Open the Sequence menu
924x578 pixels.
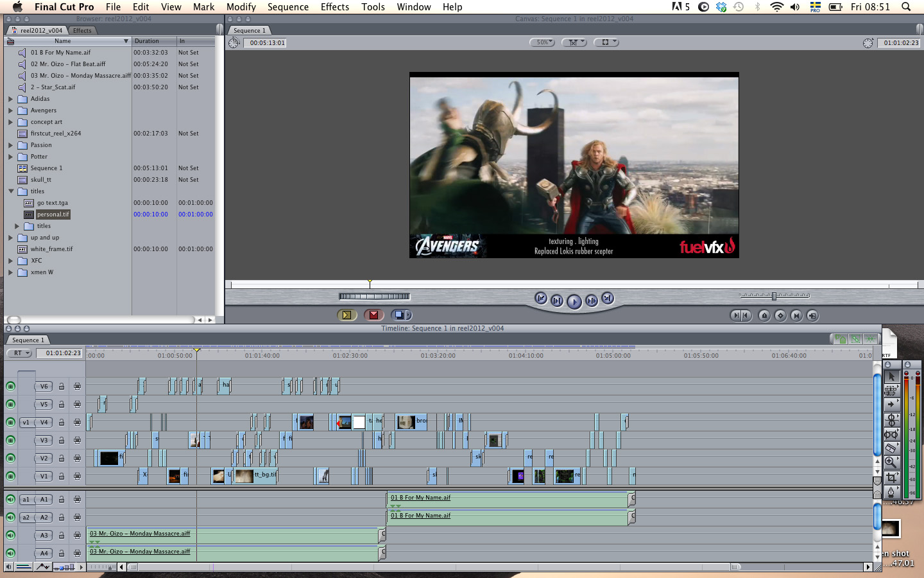pyautogui.click(x=288, y=6)
